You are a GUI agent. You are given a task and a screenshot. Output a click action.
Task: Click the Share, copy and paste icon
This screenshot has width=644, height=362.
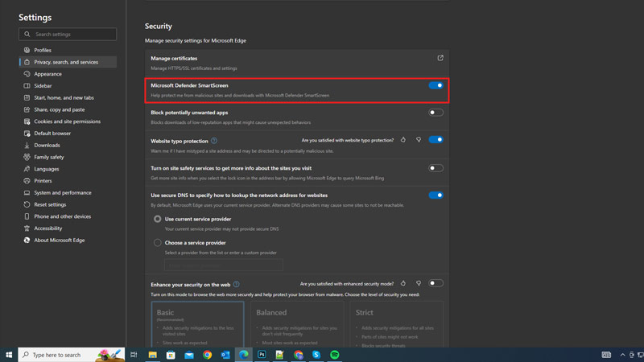(x=27, y=109)
